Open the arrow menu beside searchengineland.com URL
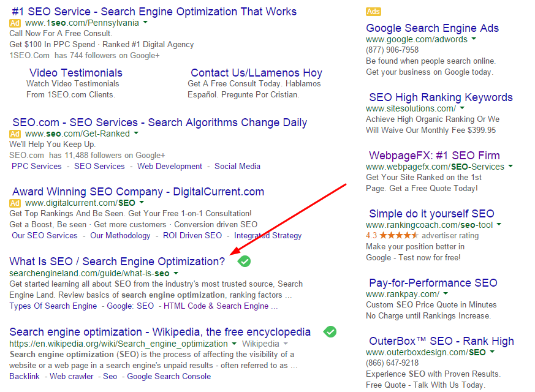The height and width of the screenshot is (392, 535). (x=176, y=273)
